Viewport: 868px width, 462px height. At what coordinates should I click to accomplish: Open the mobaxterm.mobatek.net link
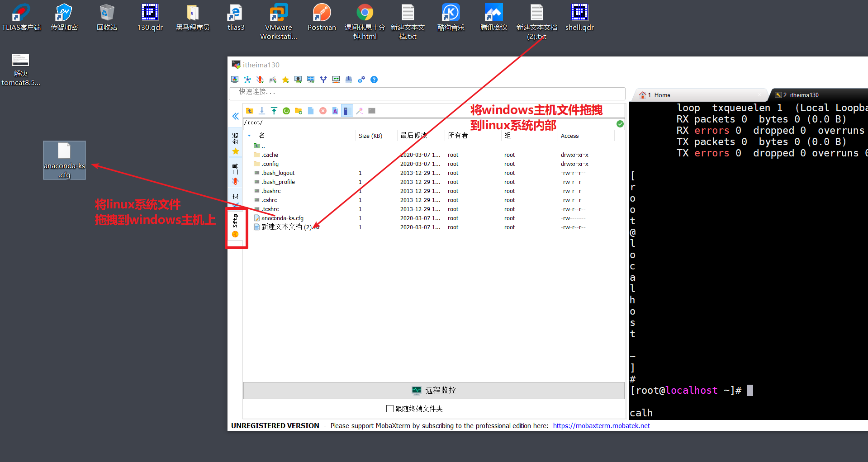(x=601, y=425)
